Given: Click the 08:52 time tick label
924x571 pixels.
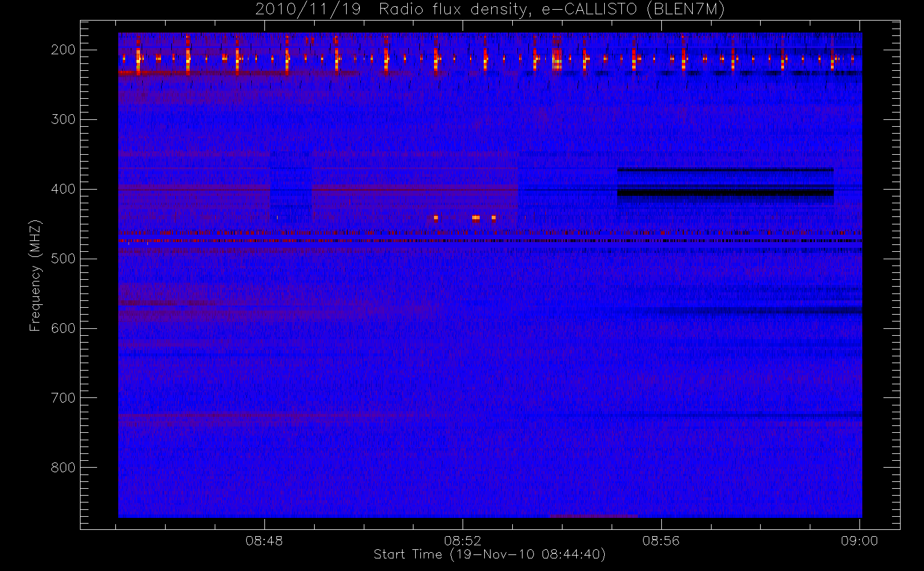Looking at the screenshot, I should [463, 541].
